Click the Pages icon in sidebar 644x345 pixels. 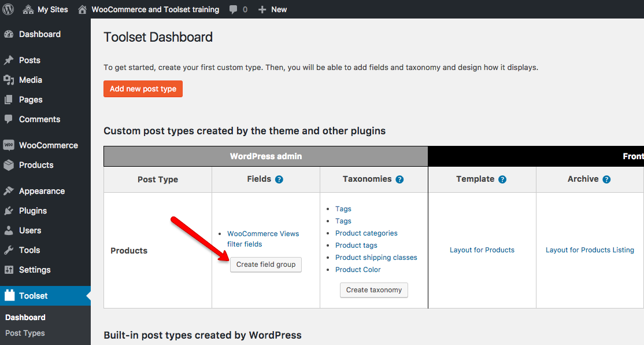[9, 100]
